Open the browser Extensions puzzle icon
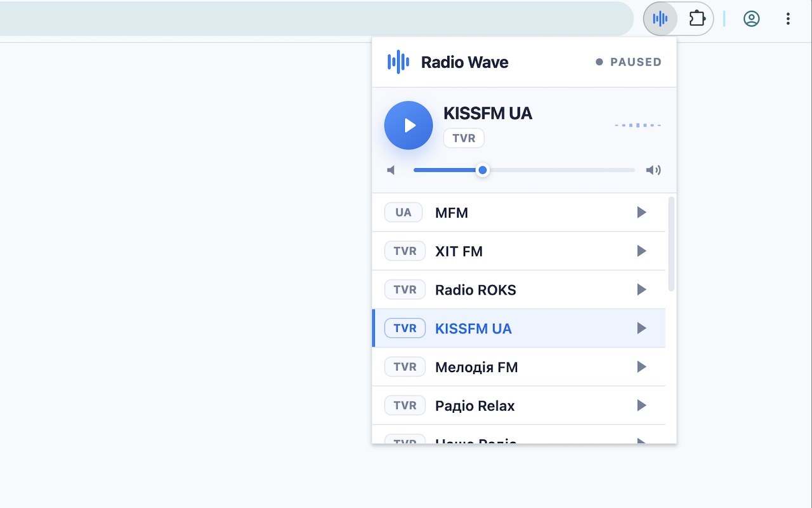 click(697, 18)
